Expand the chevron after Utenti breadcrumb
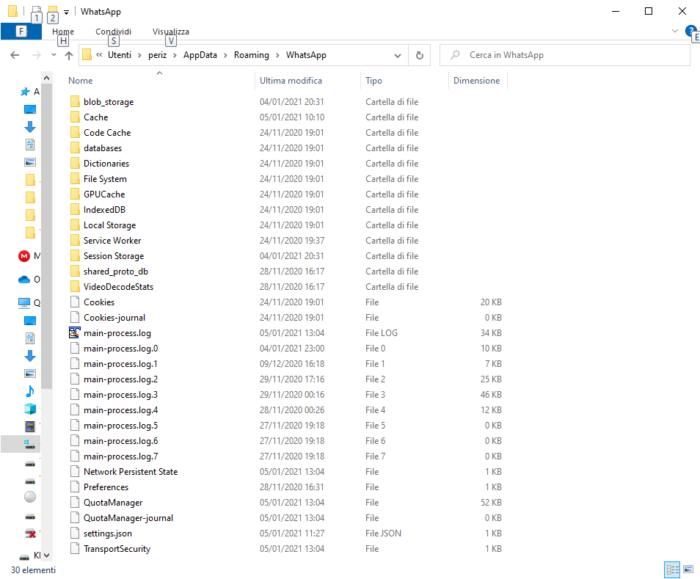This screenshot has height=579, width=700. (x=140, y=55)
